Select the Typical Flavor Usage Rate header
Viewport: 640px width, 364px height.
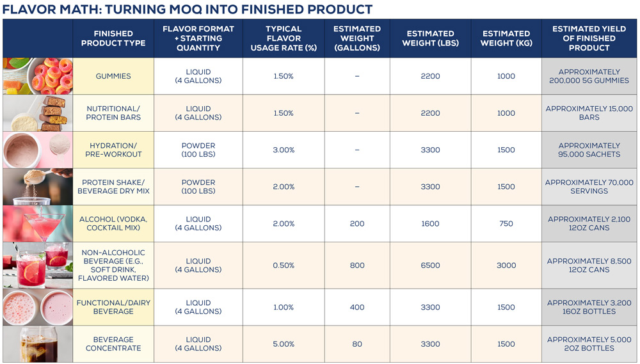[284, 38]
